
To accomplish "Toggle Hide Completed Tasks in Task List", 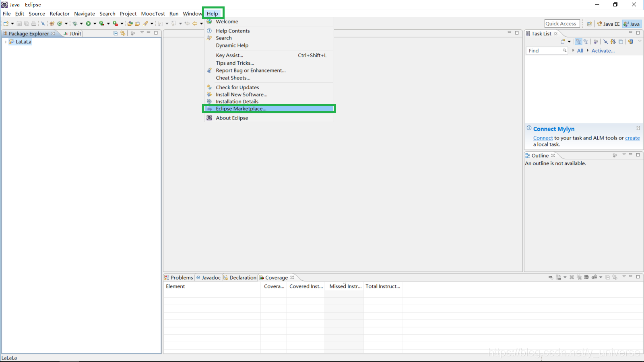I will tap(606, 41).
